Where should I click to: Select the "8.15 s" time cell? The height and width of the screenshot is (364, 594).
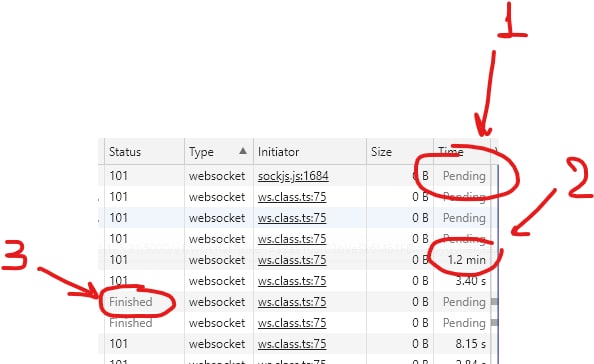pyautogui.click(x=470, y=344)
